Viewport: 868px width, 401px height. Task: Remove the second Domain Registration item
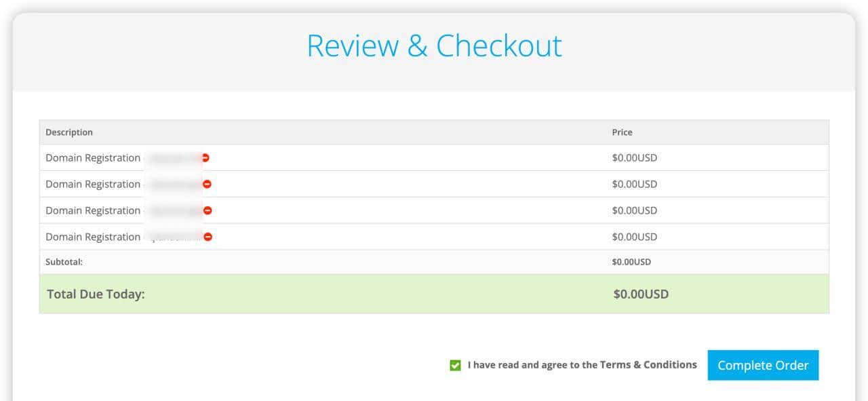point(208,184)
